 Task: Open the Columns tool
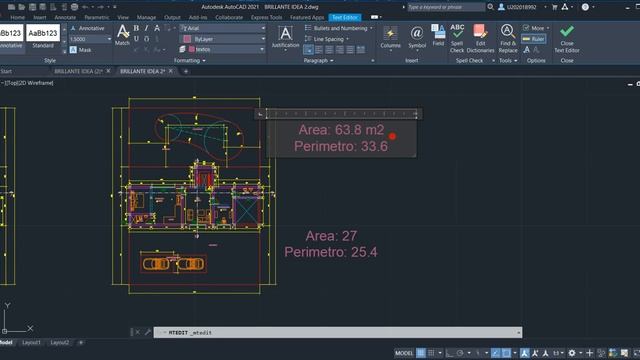pyautogui.click(x=390, y=37)
